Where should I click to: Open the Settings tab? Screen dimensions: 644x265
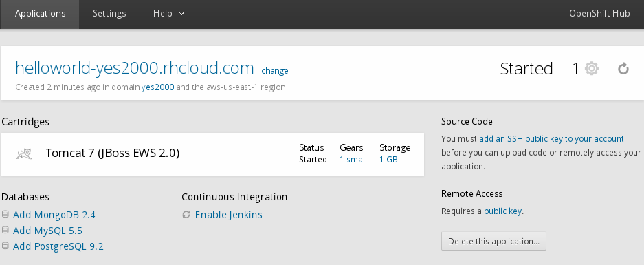pos(109,14)
